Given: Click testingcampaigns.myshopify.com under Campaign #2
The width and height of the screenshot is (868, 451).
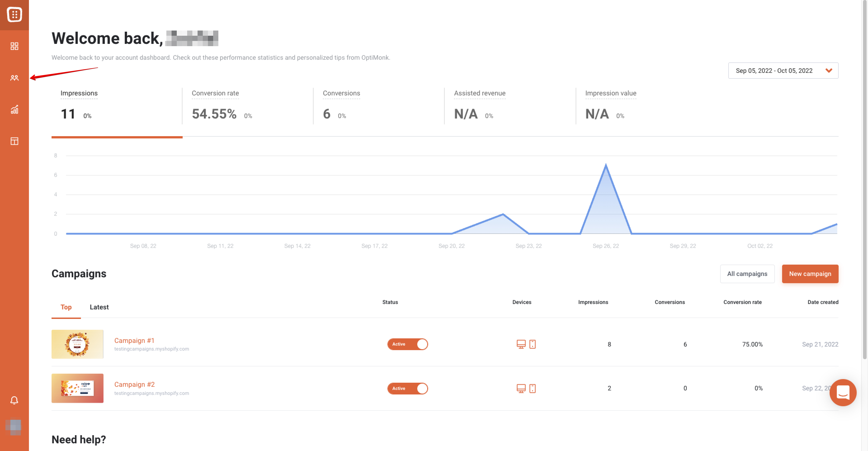Looking at the screenshot, I should 152,393.
